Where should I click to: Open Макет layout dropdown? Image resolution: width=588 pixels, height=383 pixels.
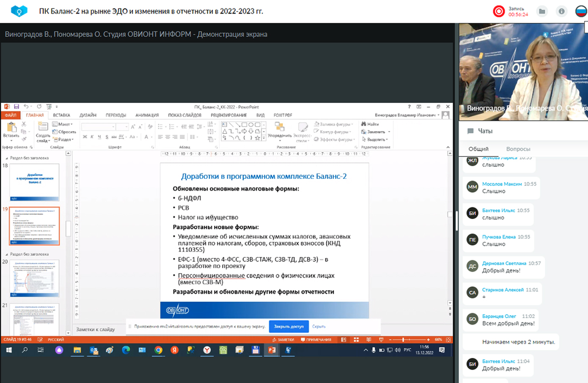point(63,124)
